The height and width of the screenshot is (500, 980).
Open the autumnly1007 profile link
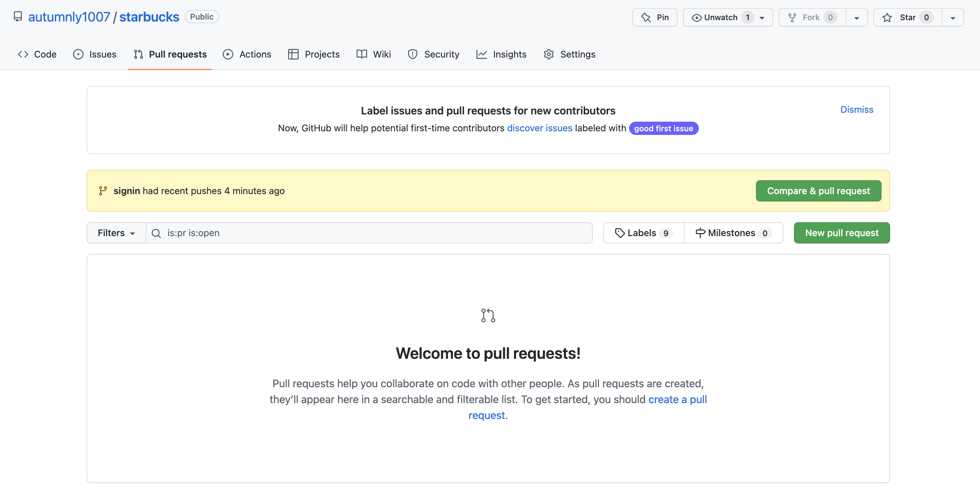[69, 17]
